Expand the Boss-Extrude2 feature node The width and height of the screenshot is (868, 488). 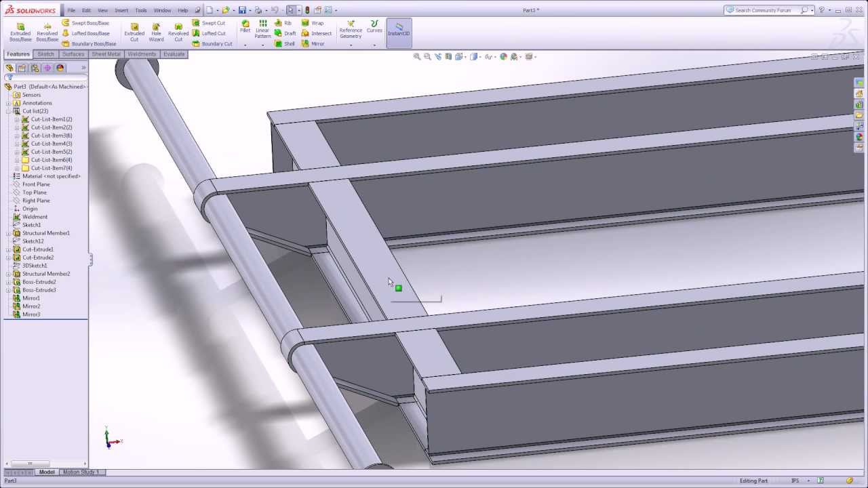point(8,282)
